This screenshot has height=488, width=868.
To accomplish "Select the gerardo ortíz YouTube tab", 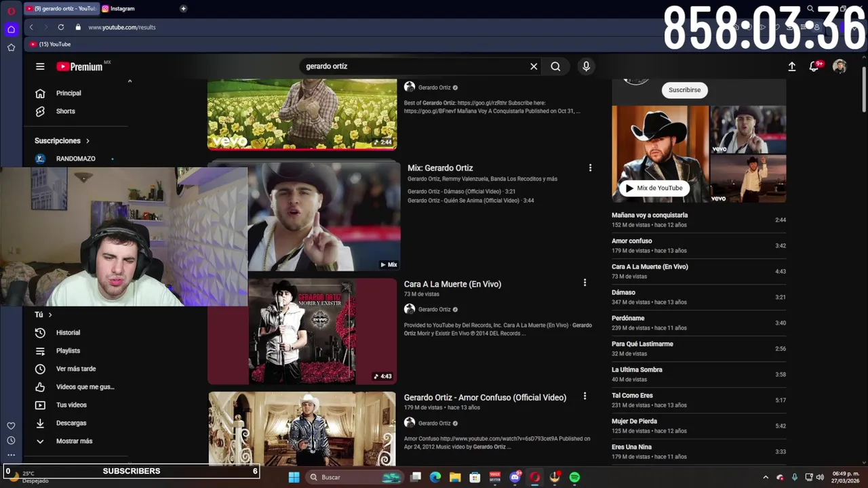I will [x=61, y=9].
